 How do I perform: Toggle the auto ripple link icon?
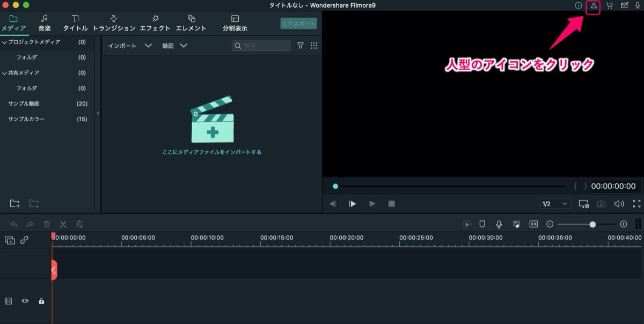[25, 240]
